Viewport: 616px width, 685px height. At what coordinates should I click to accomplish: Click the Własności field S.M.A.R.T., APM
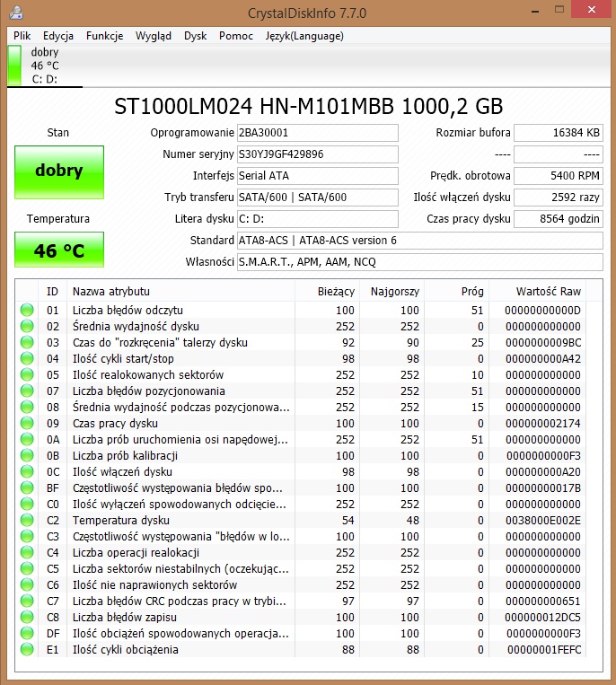pyautogui.click(x=420, y=262)
